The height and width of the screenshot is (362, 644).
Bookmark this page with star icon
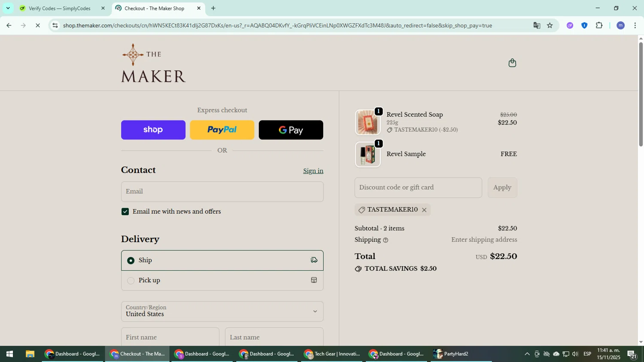click(x=550, y=25)
